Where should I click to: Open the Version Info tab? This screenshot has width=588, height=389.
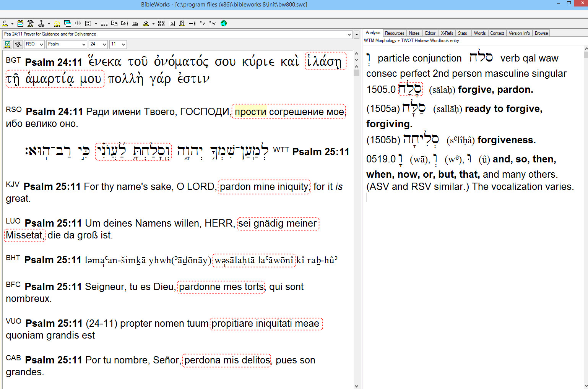point(519,33)
